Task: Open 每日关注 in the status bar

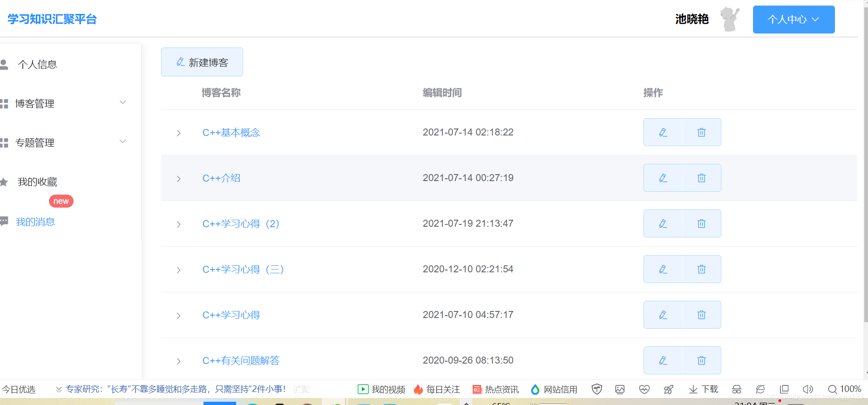Action: 437,389
